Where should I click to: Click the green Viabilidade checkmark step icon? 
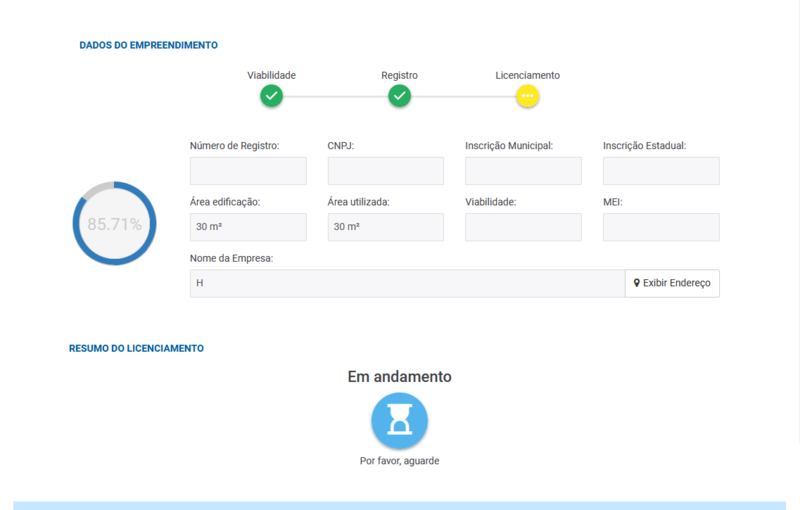(x=271, y=96)
